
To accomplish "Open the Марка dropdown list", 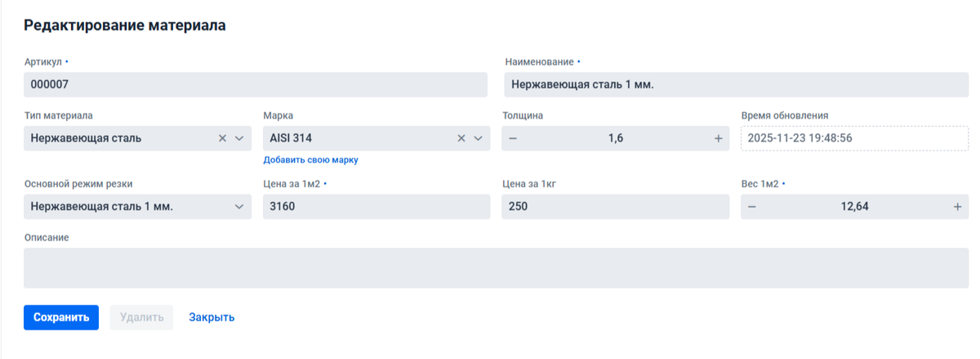I will 479,139.
